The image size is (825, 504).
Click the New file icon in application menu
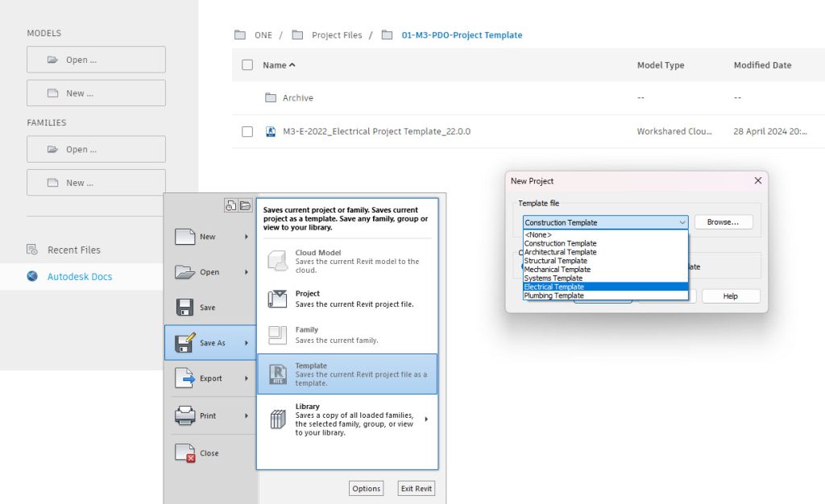tap(184, 237)
